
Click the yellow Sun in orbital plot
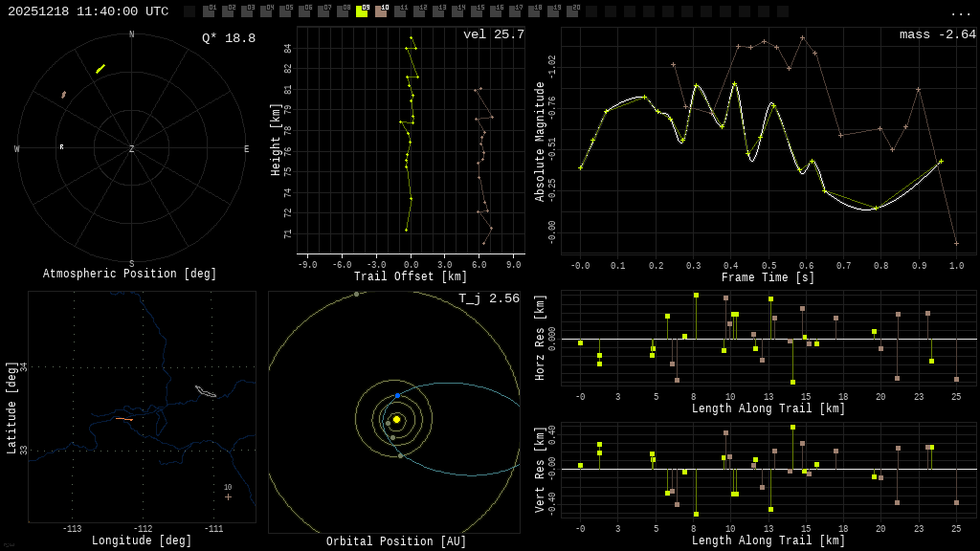[396, 419]
